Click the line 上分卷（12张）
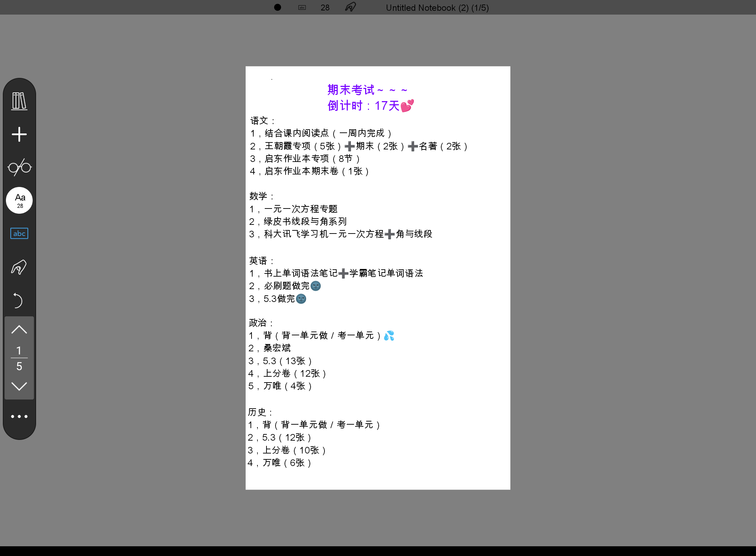The height and width of the screenshot is (556, 756). click(288, 373)
